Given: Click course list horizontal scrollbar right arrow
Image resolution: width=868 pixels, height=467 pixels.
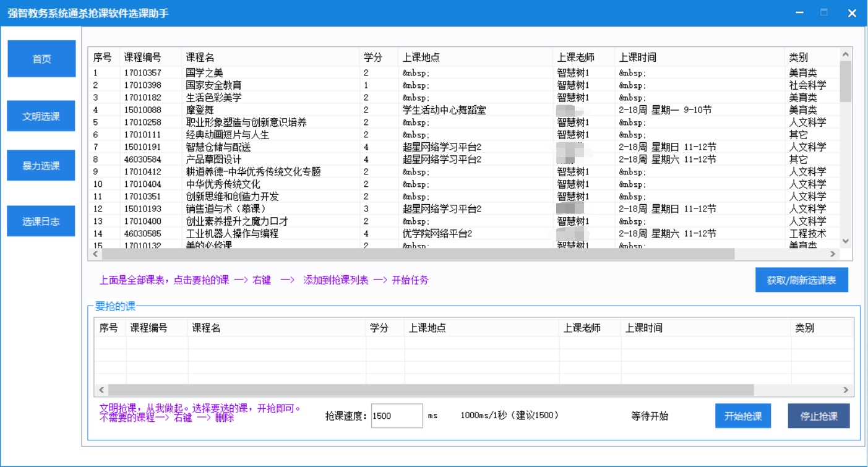Looking at the screenshot, I should (x=833, y=254).
